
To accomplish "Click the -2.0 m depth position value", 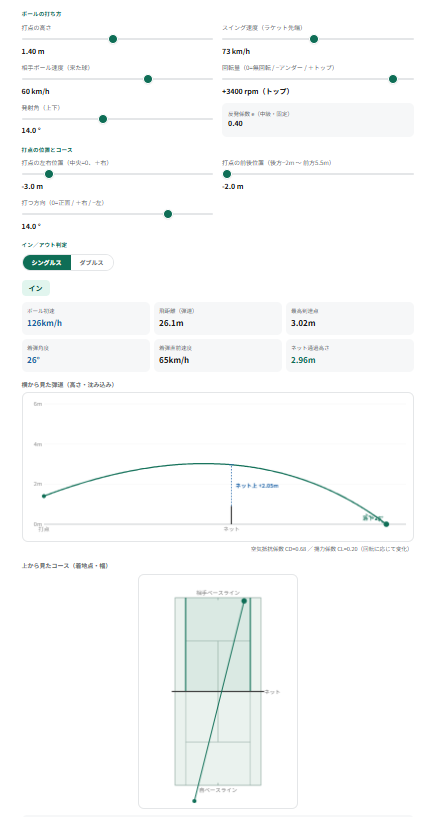I will (x=232, y=187).
